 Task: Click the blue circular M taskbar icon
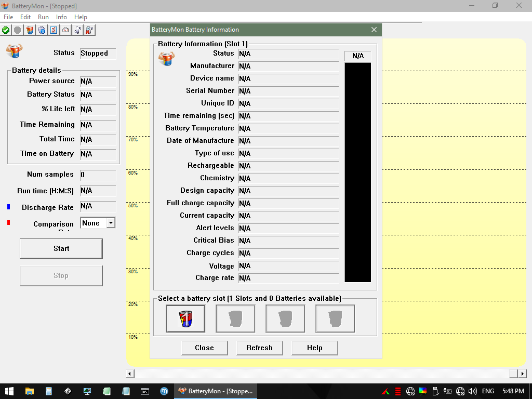pos(164,391)
